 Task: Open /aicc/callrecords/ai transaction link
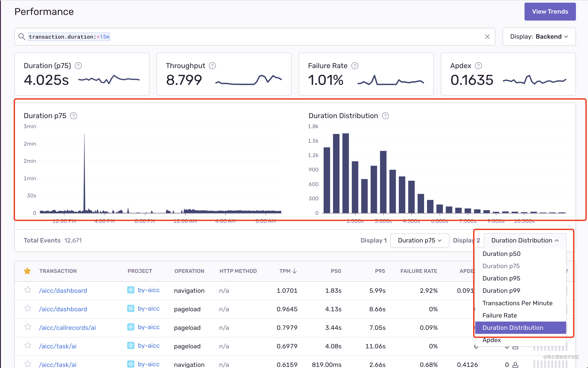(x=68, y=328)
